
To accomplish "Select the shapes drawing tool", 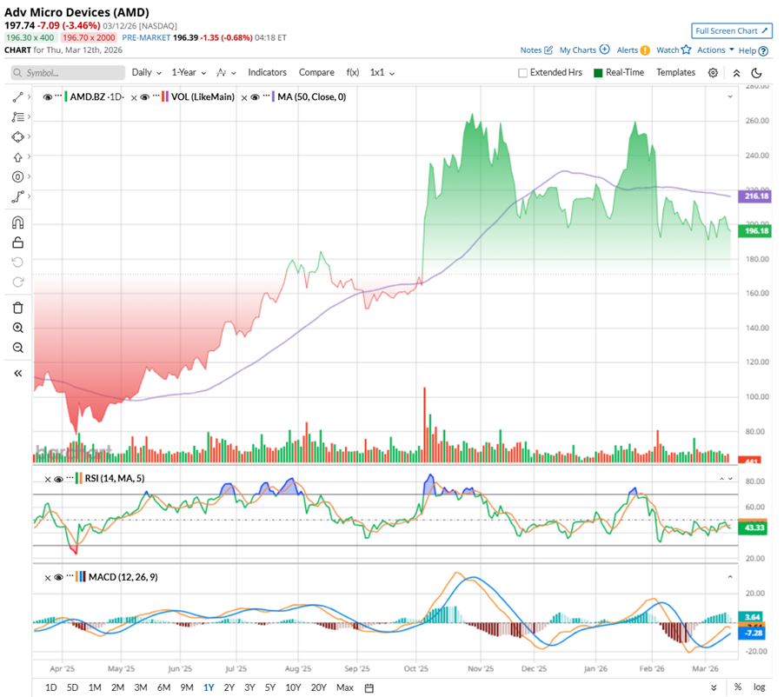I will [x=18, y=136].
